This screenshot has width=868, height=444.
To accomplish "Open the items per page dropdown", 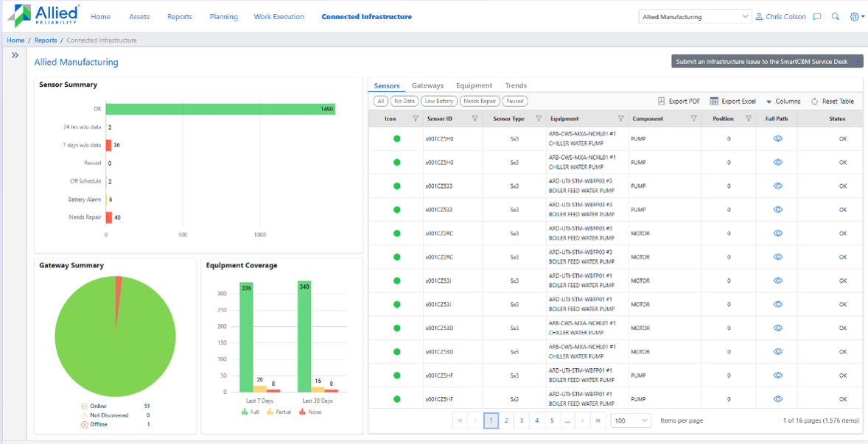I will [x=631, y=420].
